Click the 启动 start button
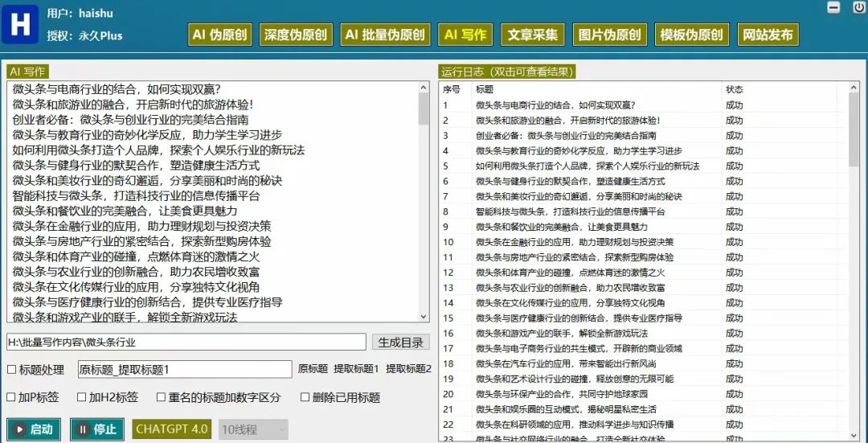 [x=33, y=429]
